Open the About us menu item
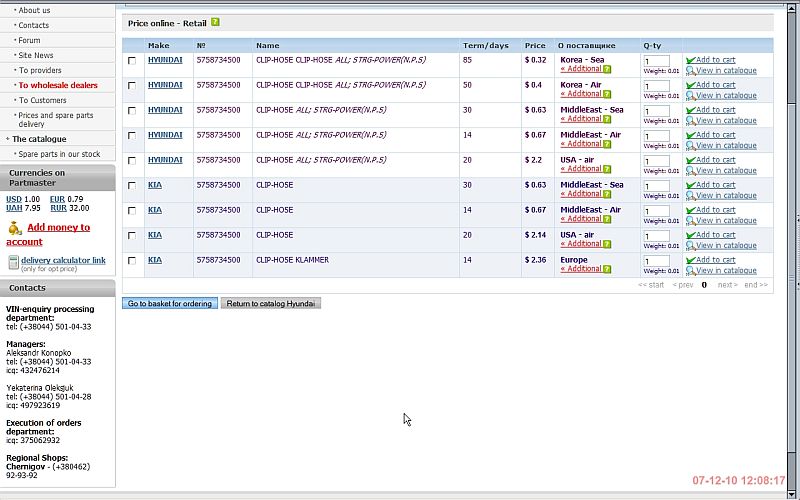Screen dimensions: 800x500 34,10
